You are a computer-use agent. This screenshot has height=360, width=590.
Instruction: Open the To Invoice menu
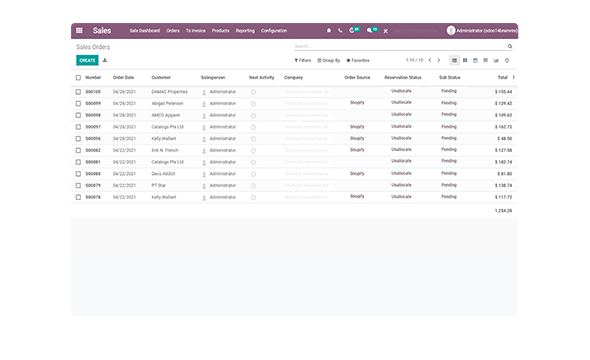(196, 30)
